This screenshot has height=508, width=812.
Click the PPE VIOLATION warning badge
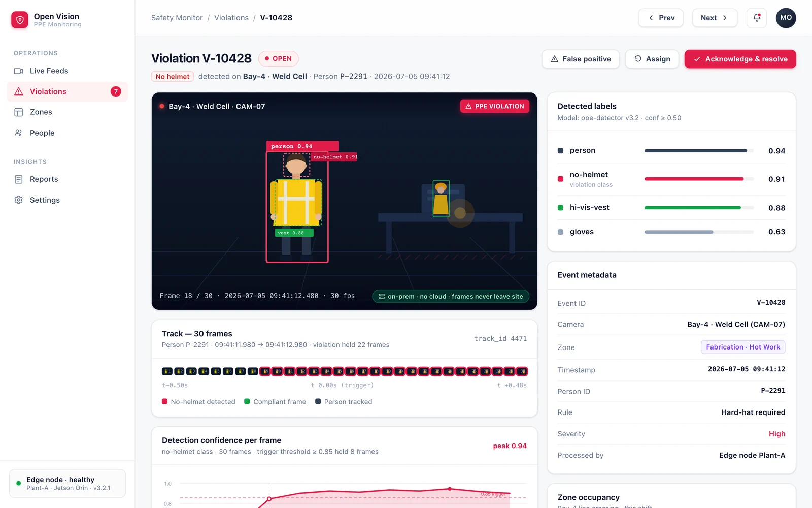click(495, 106)
